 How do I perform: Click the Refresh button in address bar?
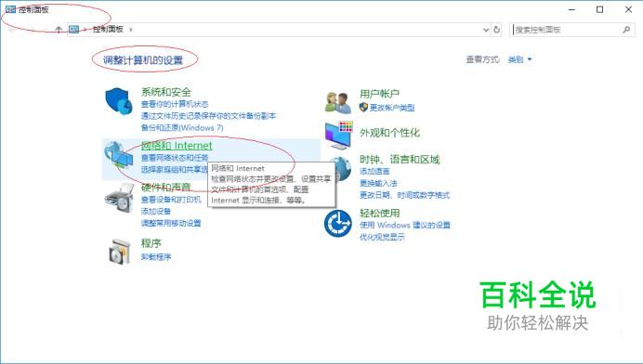click(x=496, y=30)
